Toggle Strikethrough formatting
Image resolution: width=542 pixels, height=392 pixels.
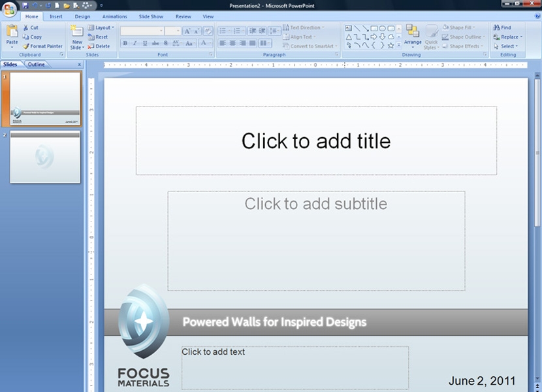click(x=155, y=43)
